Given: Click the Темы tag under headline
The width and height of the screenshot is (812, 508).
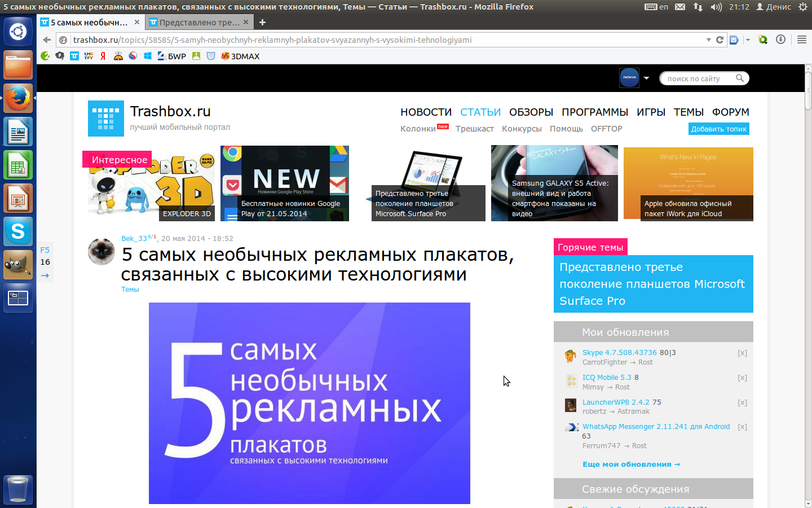Looking at the screenshot, I should point(130,290).
